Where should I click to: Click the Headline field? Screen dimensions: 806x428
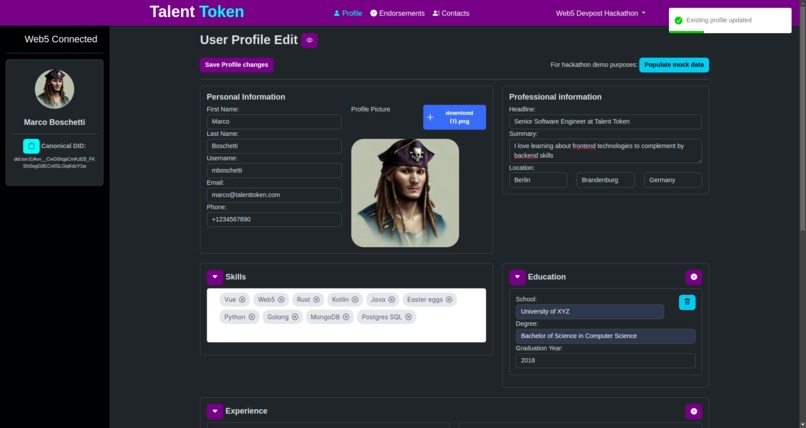605,122
